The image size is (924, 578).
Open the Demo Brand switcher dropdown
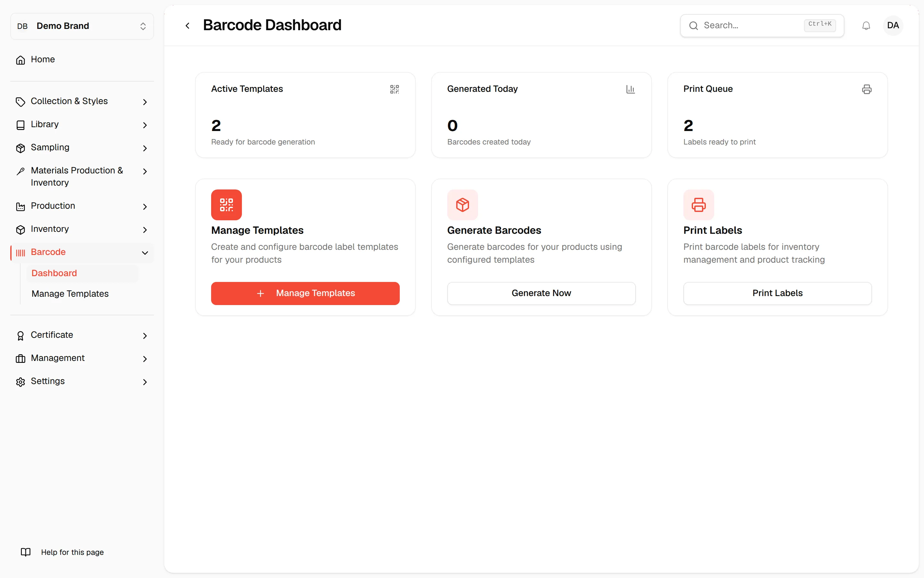[x=82, y=26]
